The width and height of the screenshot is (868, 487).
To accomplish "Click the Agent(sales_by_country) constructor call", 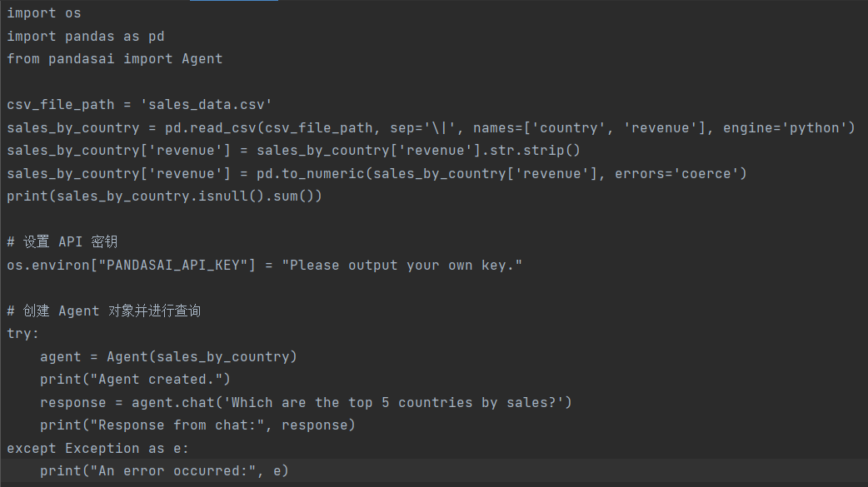I will pos(202,356).
